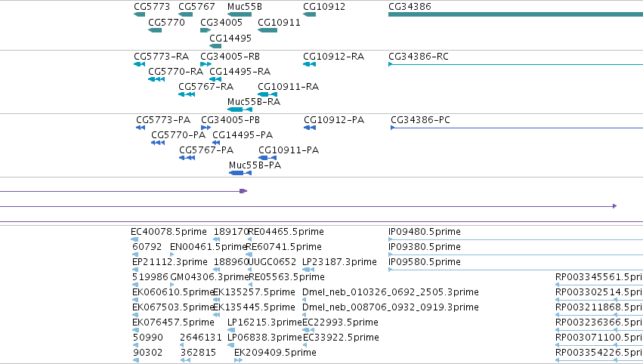643x364 pixels.
Task: Select the CG34005-RB transcript label
Action: click(230, 56)
